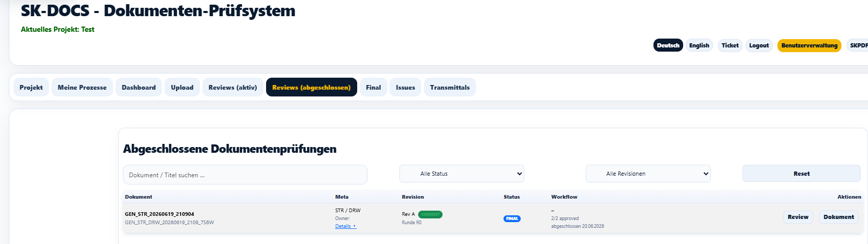The image size is (868, 244).
Task: Expand the Alle Status dropdown
Action: [462, 174]
